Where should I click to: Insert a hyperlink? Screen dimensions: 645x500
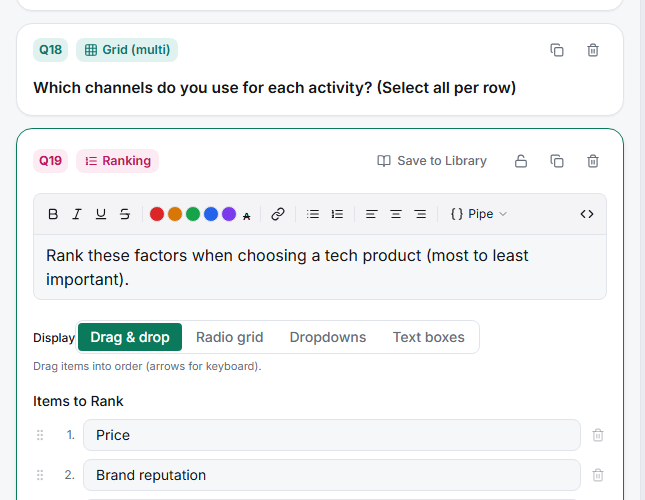(x=278, y=214)
